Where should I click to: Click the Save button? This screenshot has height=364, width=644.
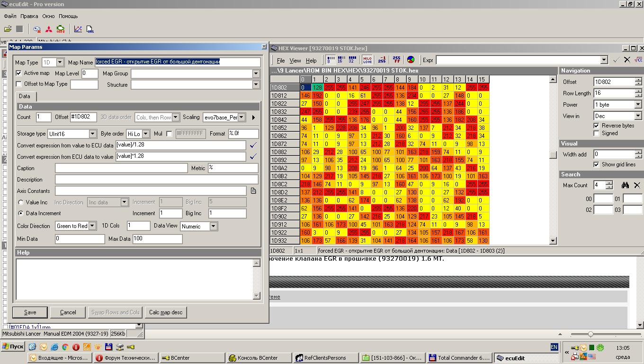pyautogui.click(x=30, y=312)
